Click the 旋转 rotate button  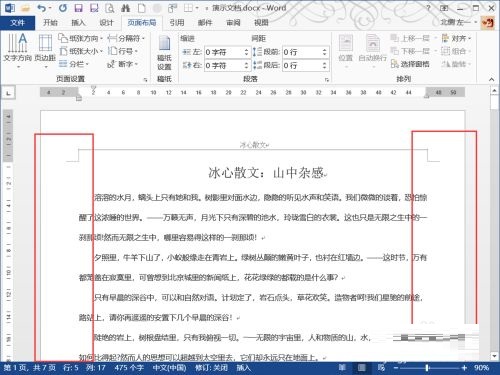(x=455, y=64)
